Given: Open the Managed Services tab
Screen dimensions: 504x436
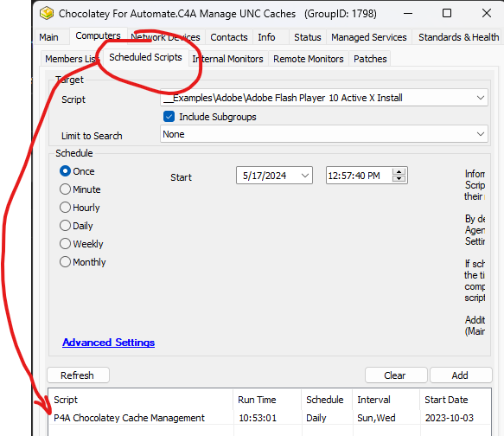Looking at the screenshot, I should (369, 37).
